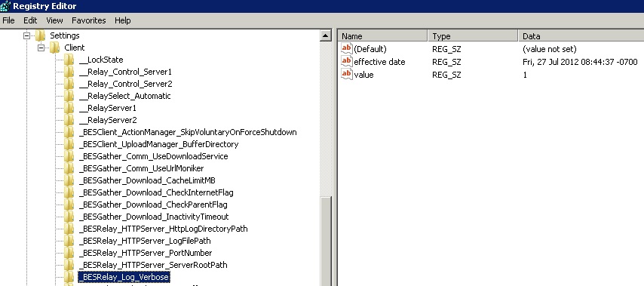The image size is (644, 286).
Task: Select the 'effective date' value name
Action: point(379,62)
